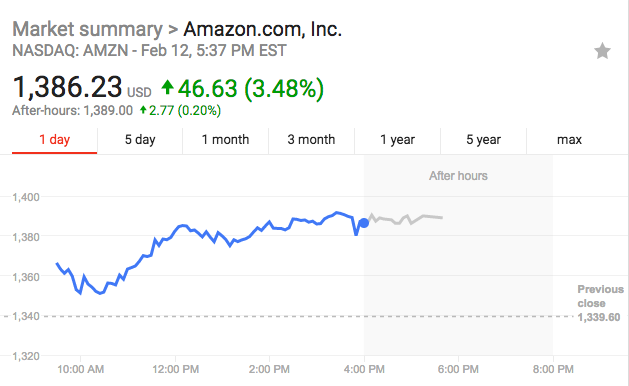The width and height of the screenshot is (629, 386).
Task: Click the green up arrow by 46.63
Action: coord(168,87)
